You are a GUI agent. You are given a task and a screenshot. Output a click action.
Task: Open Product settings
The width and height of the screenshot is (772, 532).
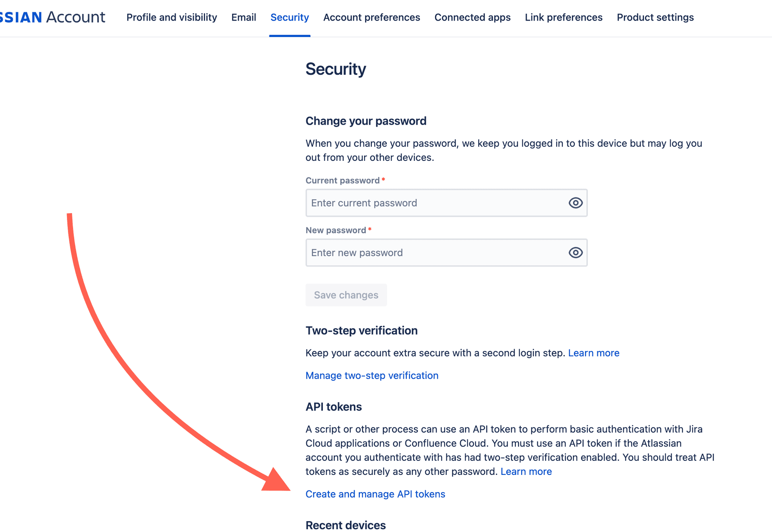pos(655,17)
